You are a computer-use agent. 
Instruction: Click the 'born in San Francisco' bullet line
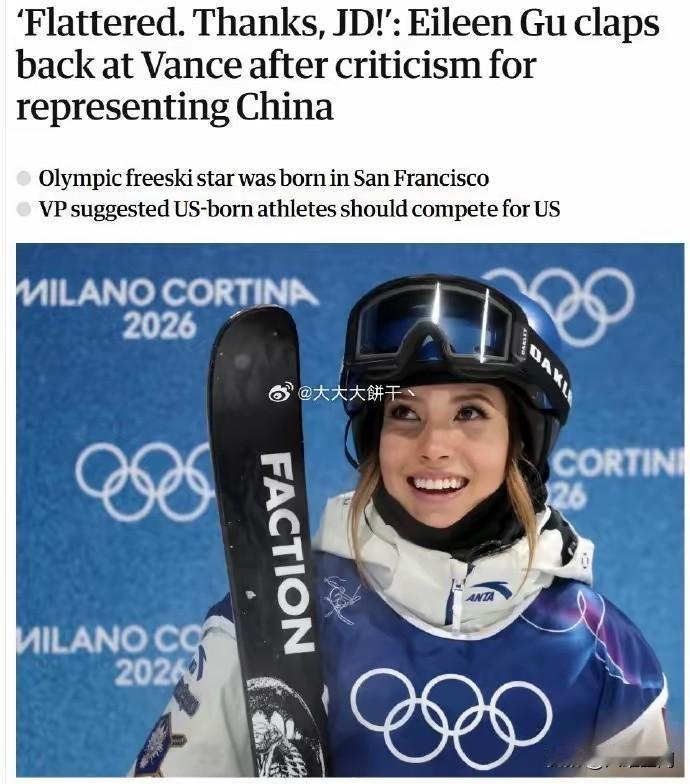[264, 178]
